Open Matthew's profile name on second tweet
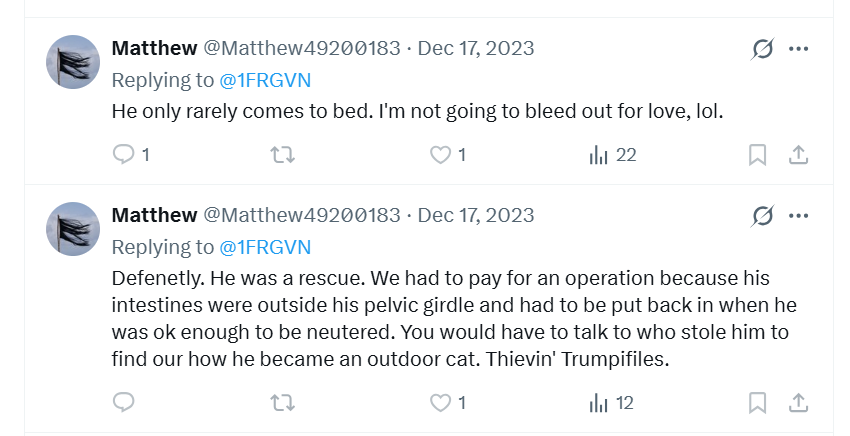Image resolution: width=850 pixels, height=436 pixels. 154,215
